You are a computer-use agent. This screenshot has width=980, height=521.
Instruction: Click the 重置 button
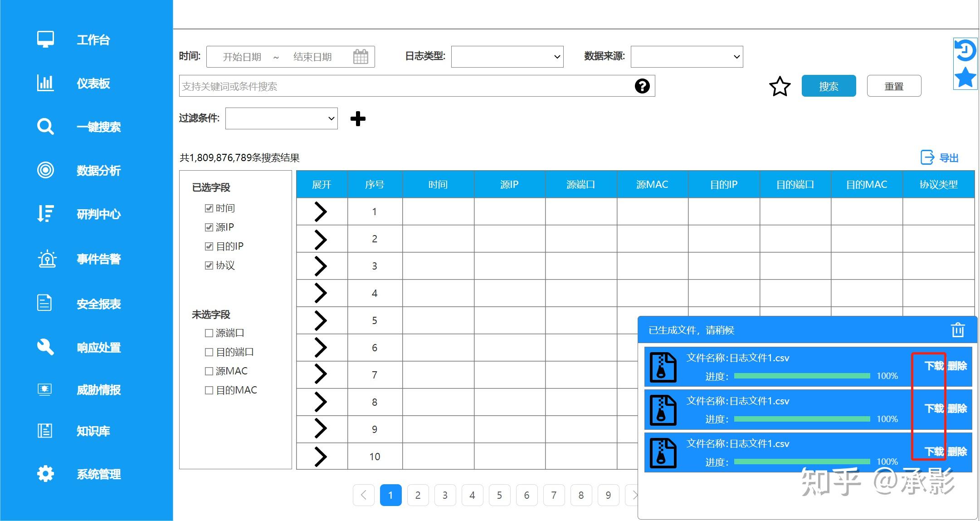point(894,86)
